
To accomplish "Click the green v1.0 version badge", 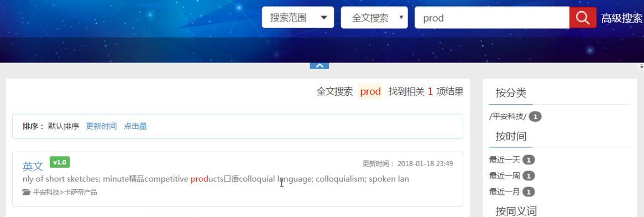I will (60, 162).
